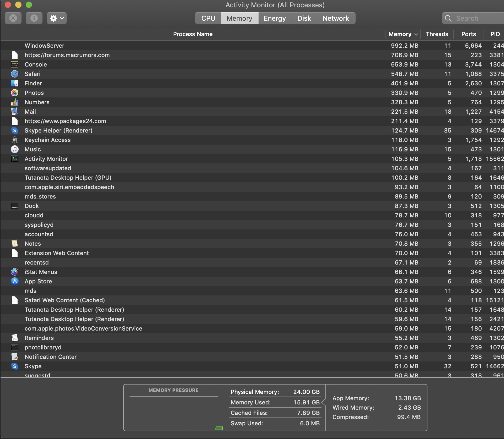This screenshot has width=504, height=439.
Task: Click the Notification Center icon
Action: click(15, 357)
